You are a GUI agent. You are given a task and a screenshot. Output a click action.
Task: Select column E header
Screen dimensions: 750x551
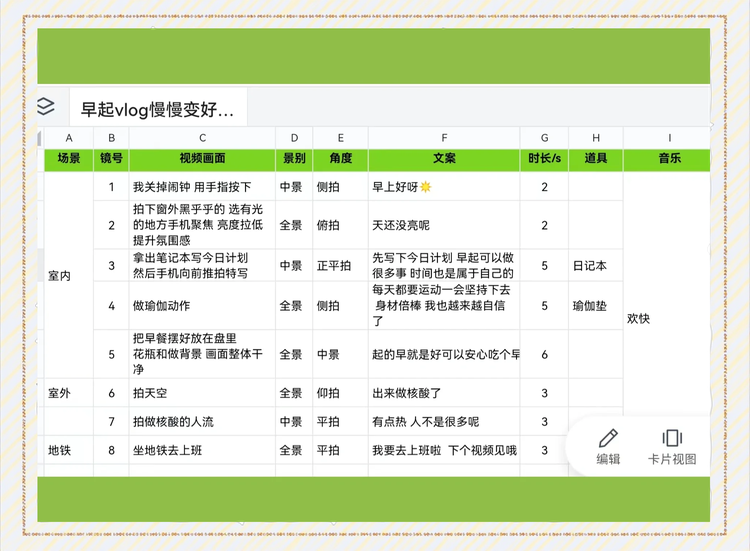(x=341, y=138)
